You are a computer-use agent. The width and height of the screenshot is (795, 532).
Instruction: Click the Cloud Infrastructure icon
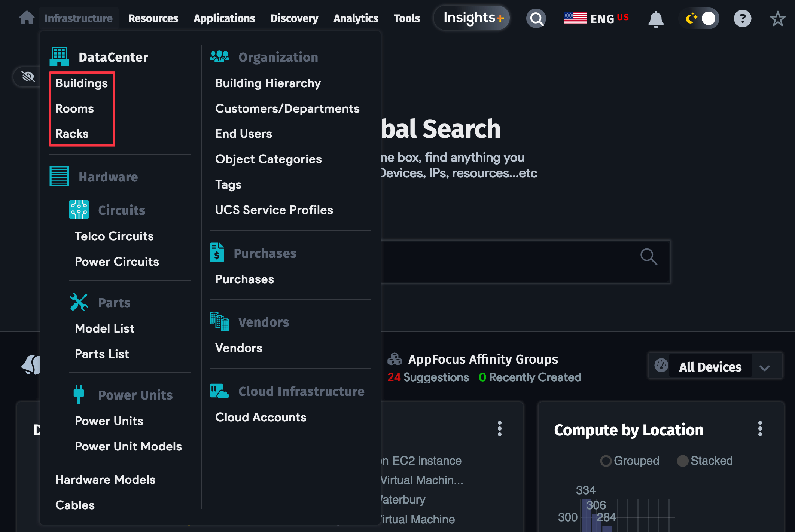219,391
